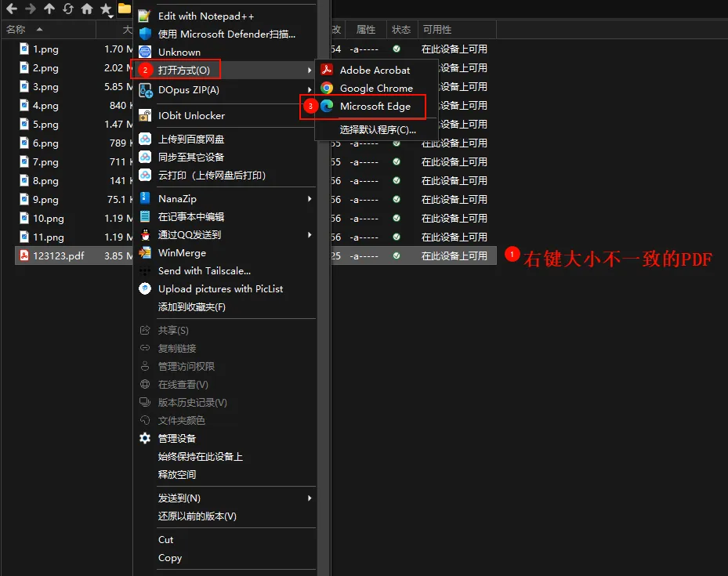The image size is (728, 576).
Task: Launch IObit Unlocker from menu
Action: (x=191, y=115)
